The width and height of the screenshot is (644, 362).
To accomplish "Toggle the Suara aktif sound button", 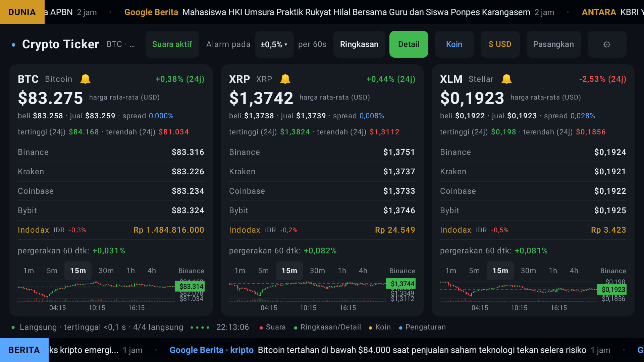I will 172,44.
